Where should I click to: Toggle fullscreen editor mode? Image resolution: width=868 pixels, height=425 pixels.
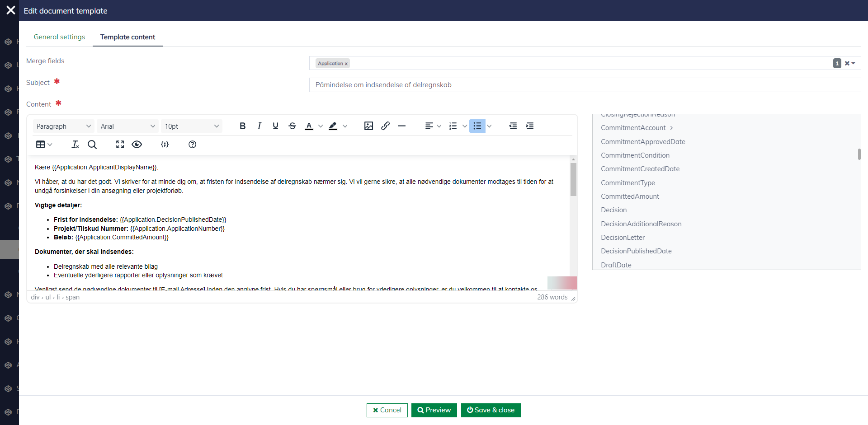tap(120, 145)
